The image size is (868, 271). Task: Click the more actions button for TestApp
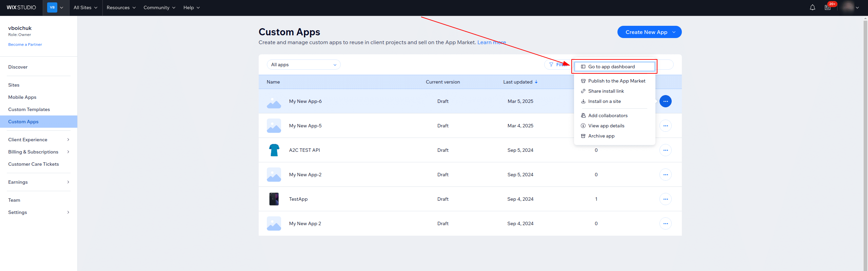(665, 199)
